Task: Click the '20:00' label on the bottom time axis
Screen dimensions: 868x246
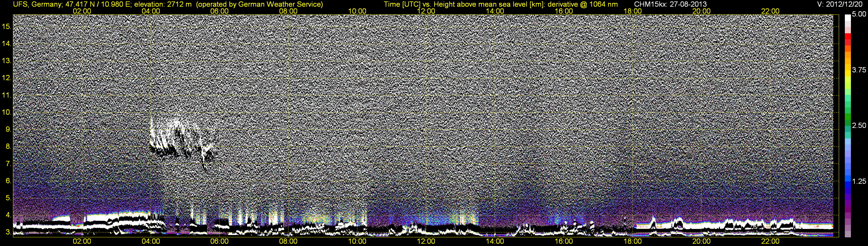Action: [702, 241]
